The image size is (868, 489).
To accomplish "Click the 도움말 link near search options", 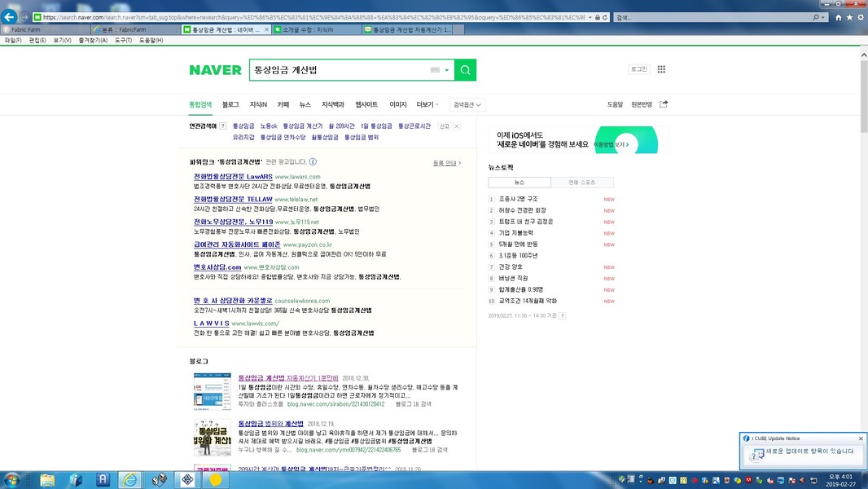I will point(615,104).
